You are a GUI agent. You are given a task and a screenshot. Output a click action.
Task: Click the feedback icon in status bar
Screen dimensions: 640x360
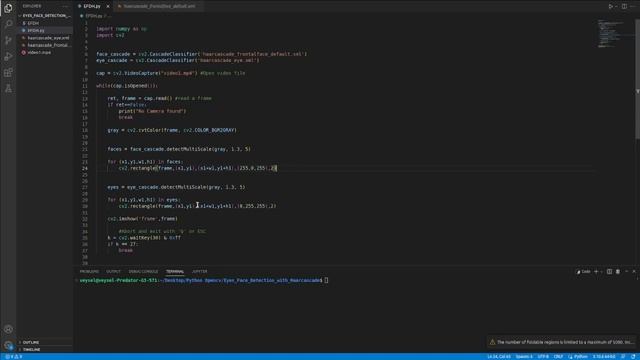[x=623, y=357]
